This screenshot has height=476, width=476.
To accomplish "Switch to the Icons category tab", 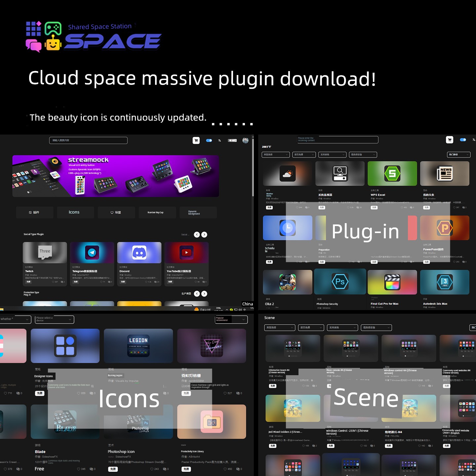I will tap(74, 212).
